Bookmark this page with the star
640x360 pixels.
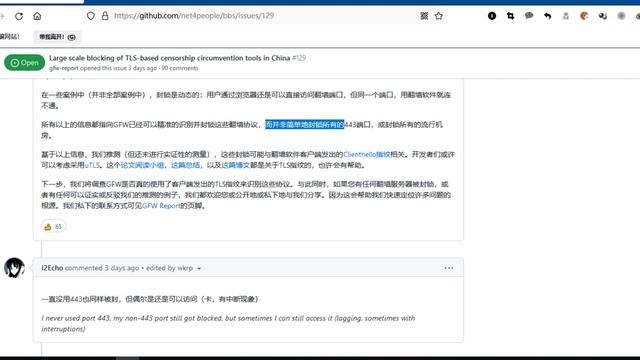click(439, 16)
